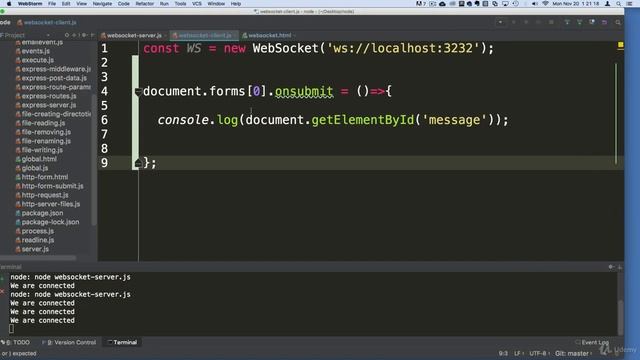Open the Project view dropdown
Screen dimensions: 640x360
point(48,36)
